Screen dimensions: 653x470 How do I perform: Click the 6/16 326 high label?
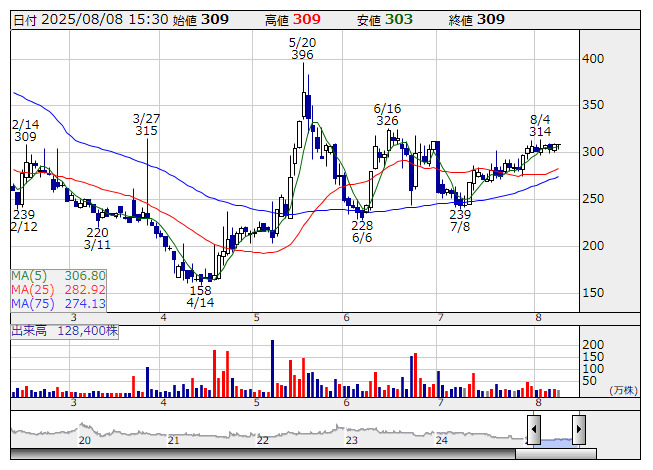[387, 114]
